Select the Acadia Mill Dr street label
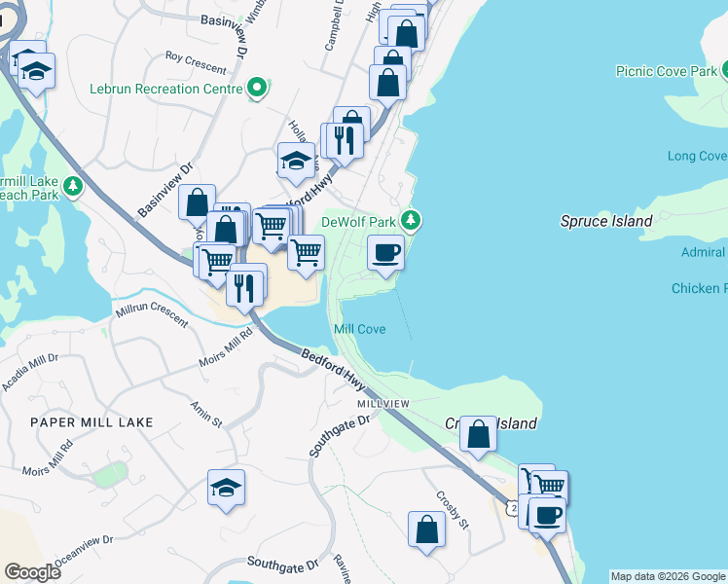 [x=30, y=372]
